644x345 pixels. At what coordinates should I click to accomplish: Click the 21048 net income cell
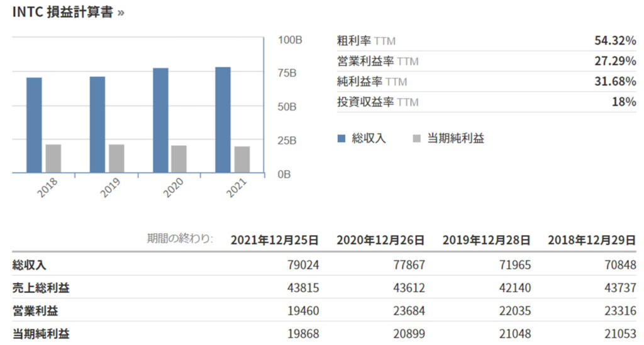point(515,334)
